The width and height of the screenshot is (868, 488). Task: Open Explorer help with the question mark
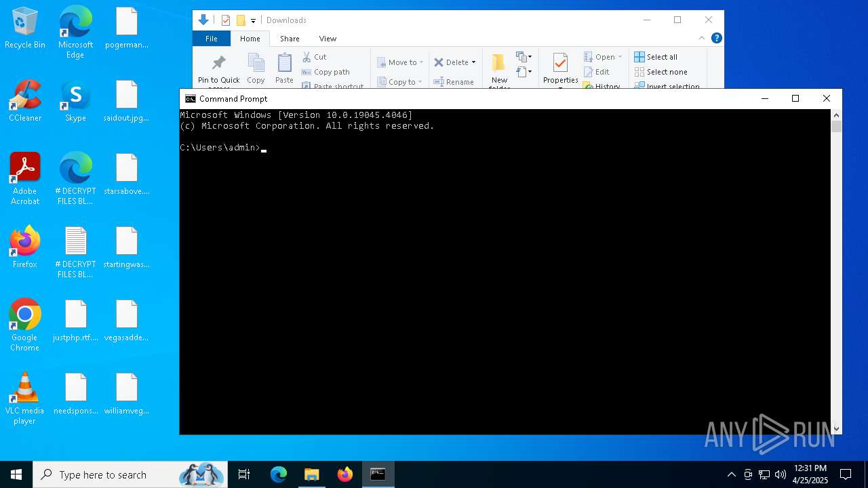(x=716, y=38)
